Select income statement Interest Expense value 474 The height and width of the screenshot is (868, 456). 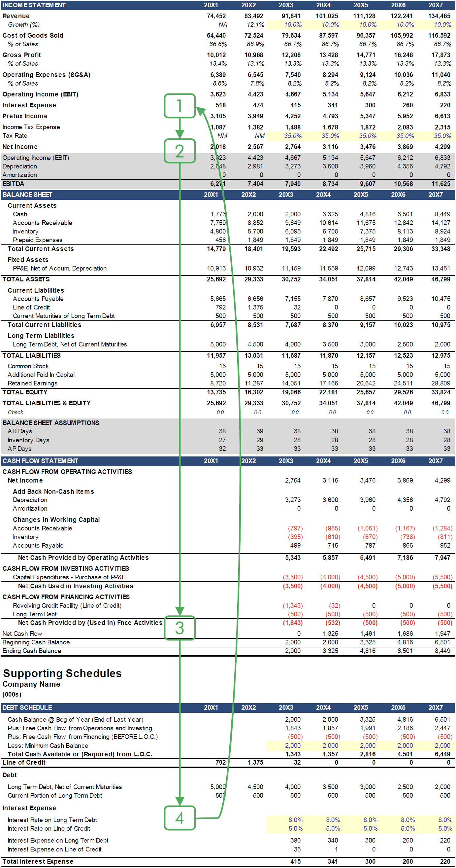tap(258, 105)
